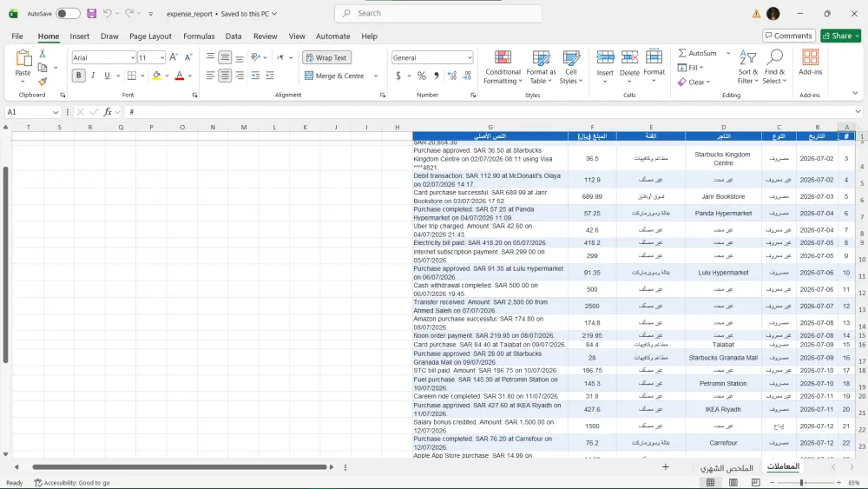The height and width of the screenshot is (489, 868).
Task: Click the zoom slider handle
Action: point(801,482)
